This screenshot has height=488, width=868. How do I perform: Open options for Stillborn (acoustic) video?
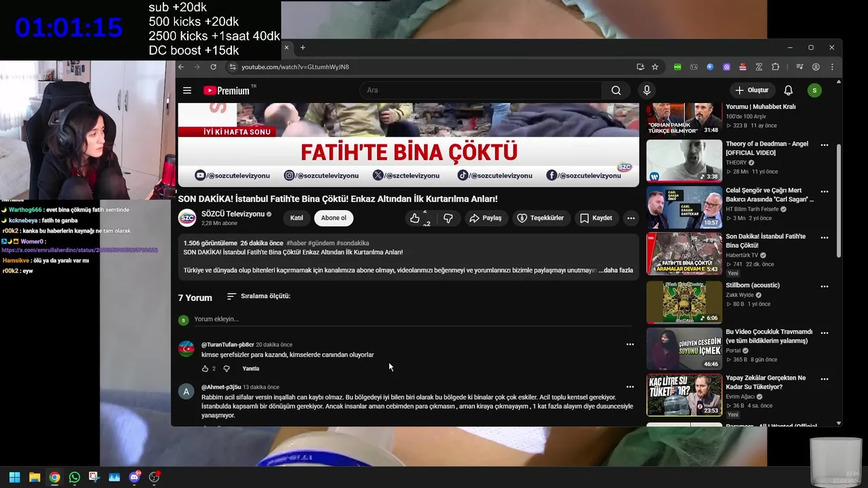(x=825, y=286)
